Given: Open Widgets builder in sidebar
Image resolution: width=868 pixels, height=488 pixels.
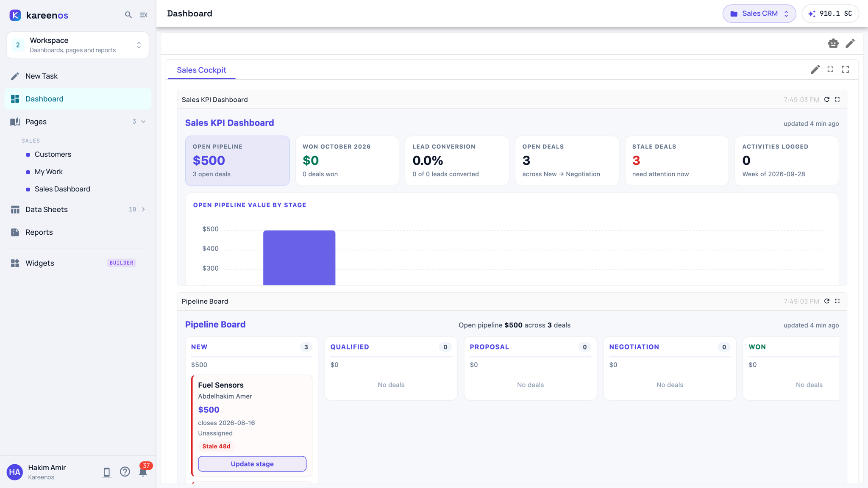Looking at the screenshot, I should coord(78,263).
